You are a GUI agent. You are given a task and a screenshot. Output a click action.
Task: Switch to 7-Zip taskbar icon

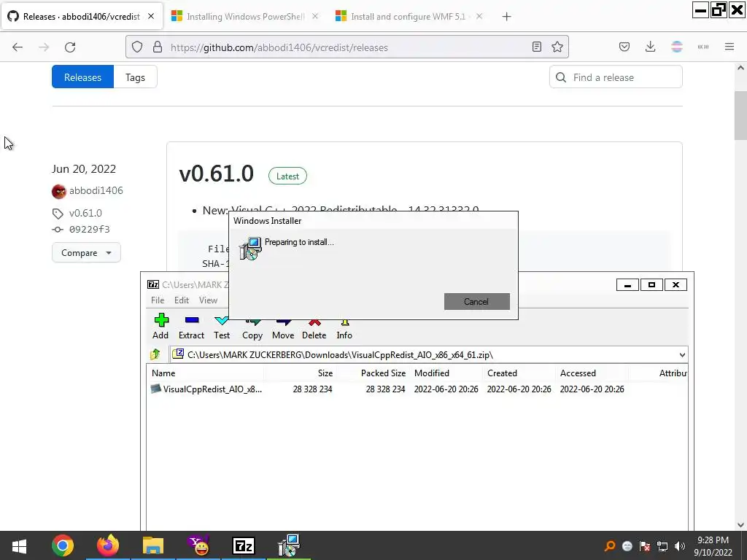tap(244, 545)
